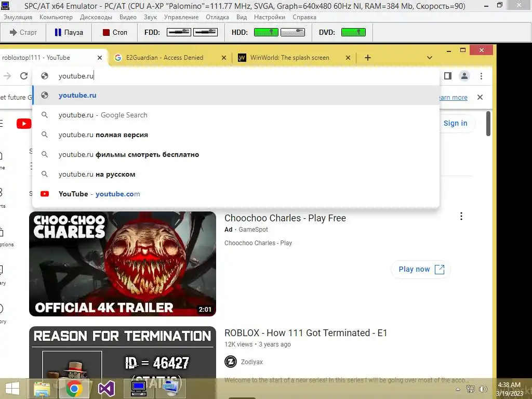Click the Choochoo Charles - Play Free title
This screenshot has height=399, width=532.
coord(285,218)
